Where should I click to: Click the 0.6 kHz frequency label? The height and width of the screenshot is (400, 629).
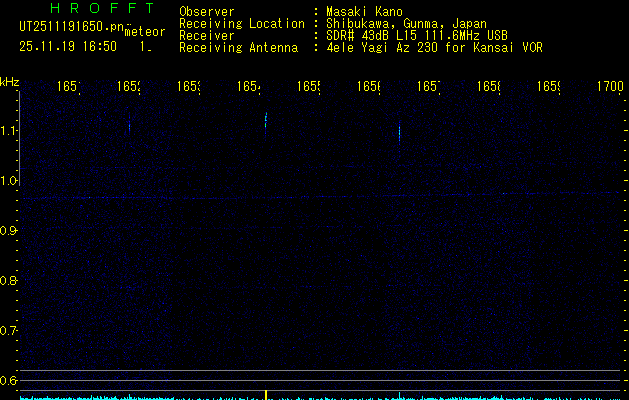coord(9,380)
